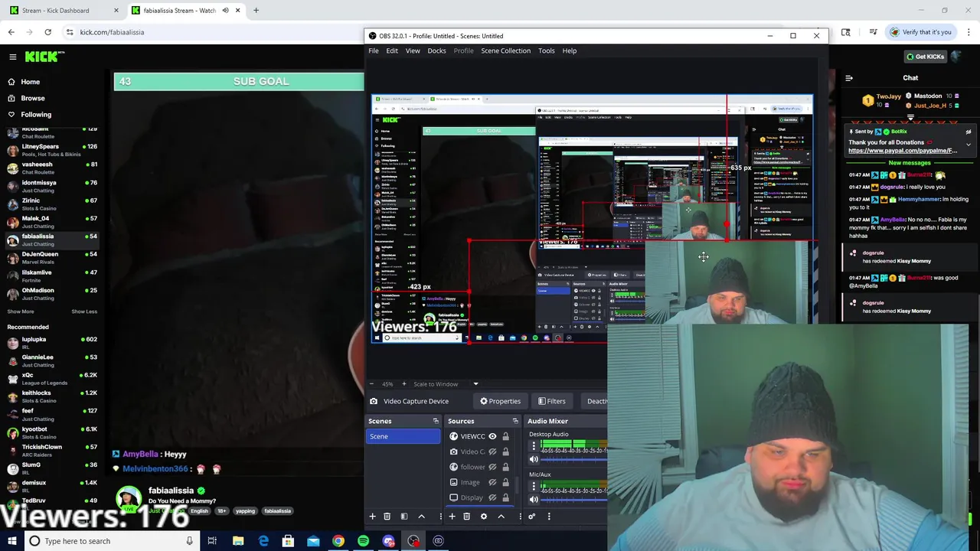Move source up arrow in Sources toolbar
The image size is (980, 551).
coord(501,517)
